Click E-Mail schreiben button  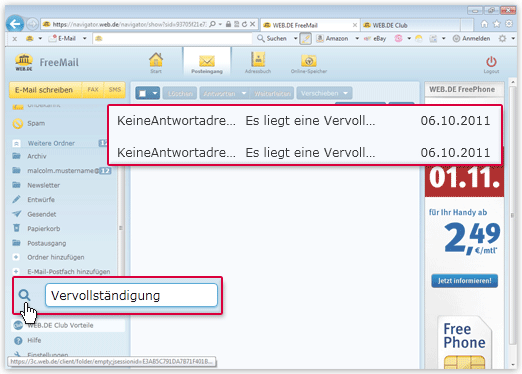[x=45, y=90]
